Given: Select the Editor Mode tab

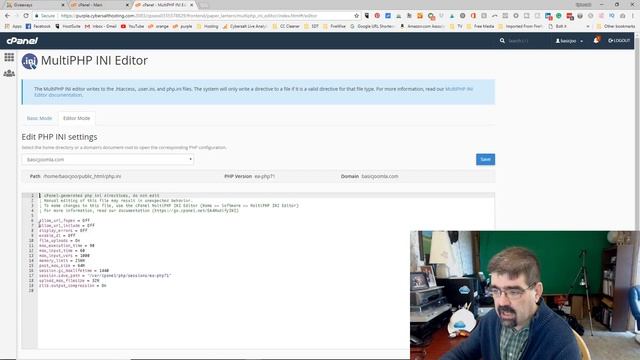Looking at the screenshot, I should [77, 118].
